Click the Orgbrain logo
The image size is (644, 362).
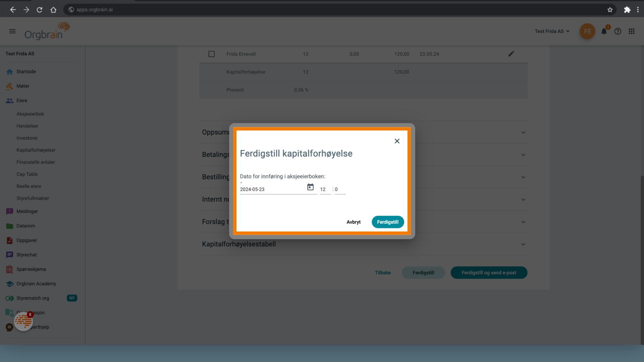[x=47, y=31]
